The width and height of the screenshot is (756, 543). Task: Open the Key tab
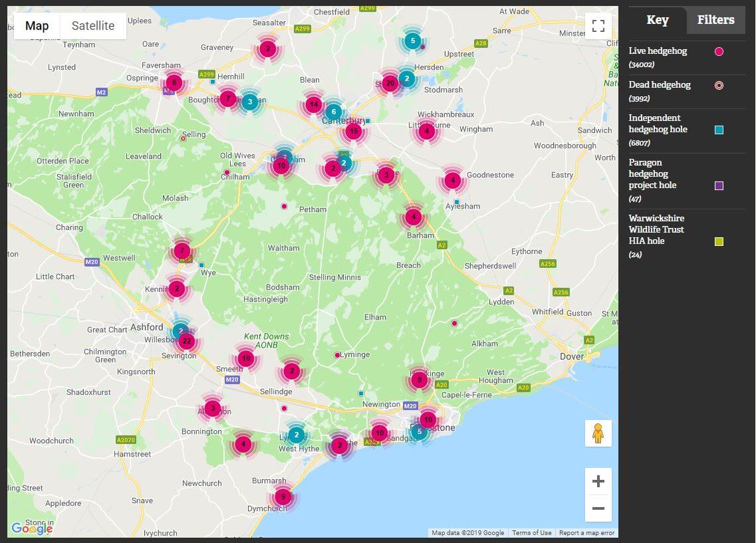pos(657,20)
